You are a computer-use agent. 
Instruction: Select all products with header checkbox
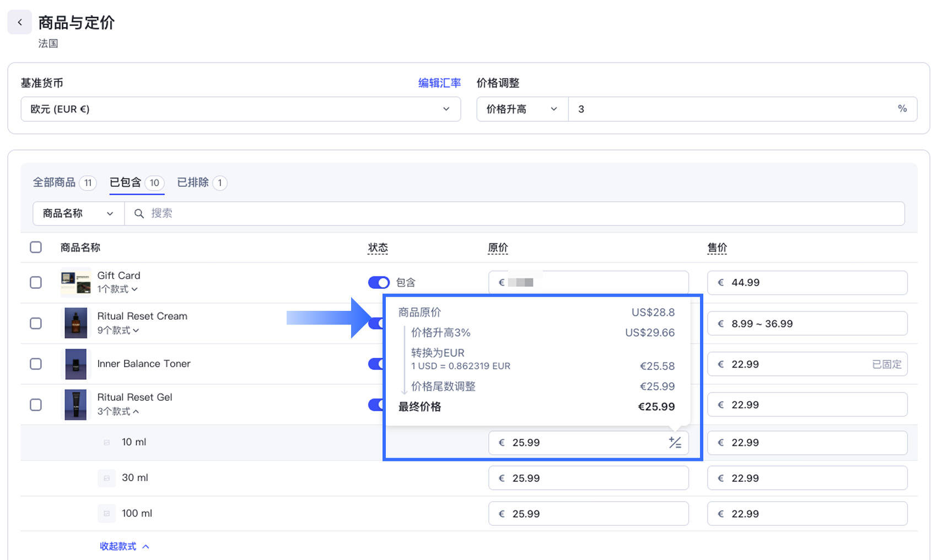coord(36,247)
